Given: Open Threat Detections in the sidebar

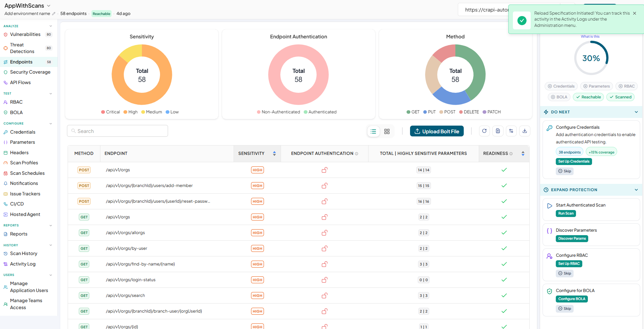Looking at the screenshot, I should [x=29, y=48].
